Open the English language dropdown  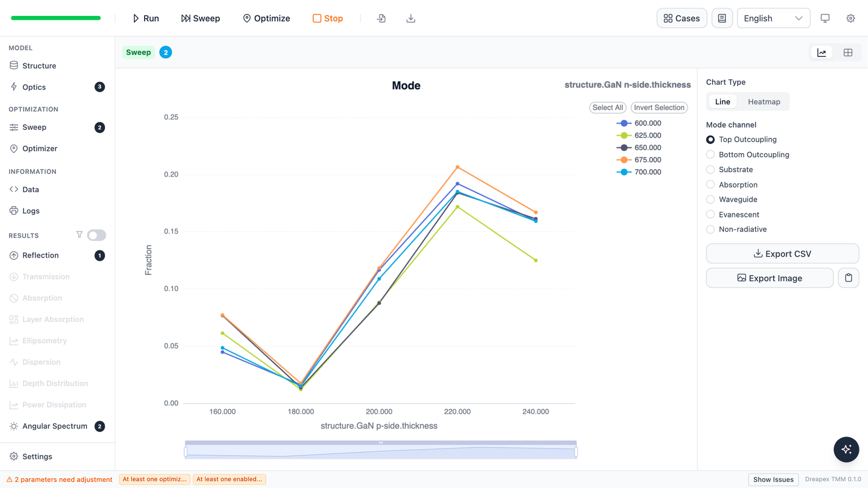(773, 18)
